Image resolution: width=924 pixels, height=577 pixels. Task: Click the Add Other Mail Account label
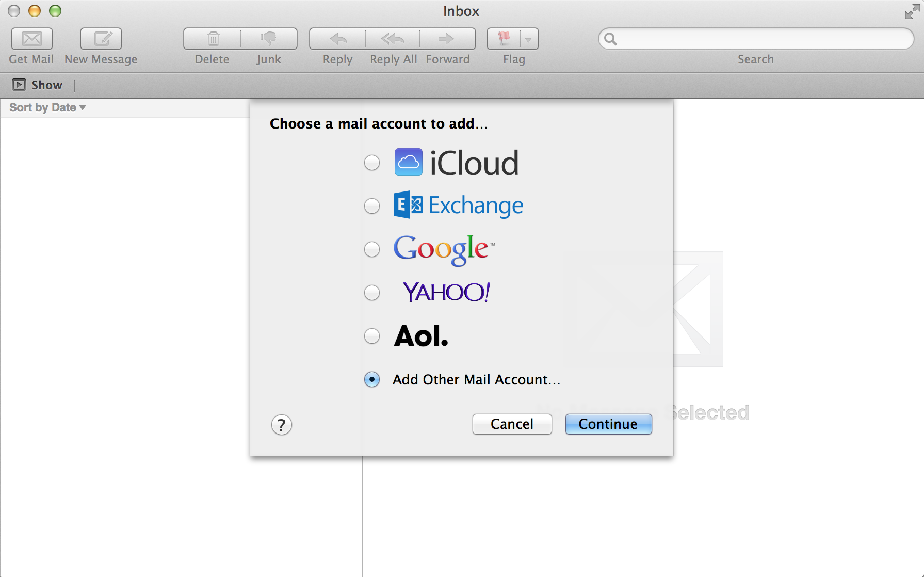pos(476,380)
